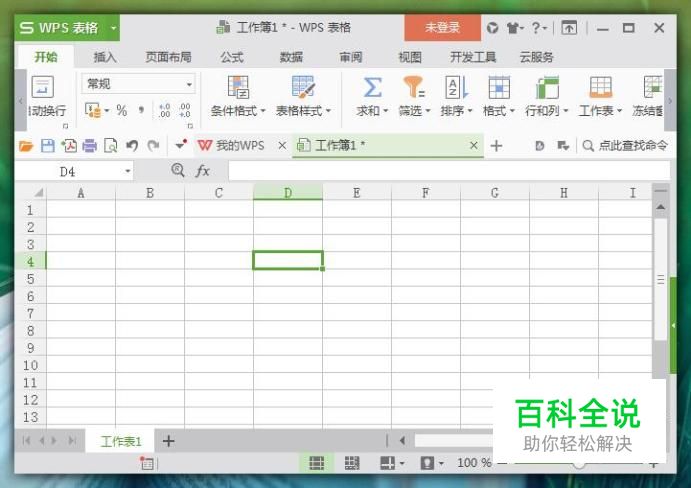Open print preview icon
Screen dimensions: 691x488
[x=110, y=145]
